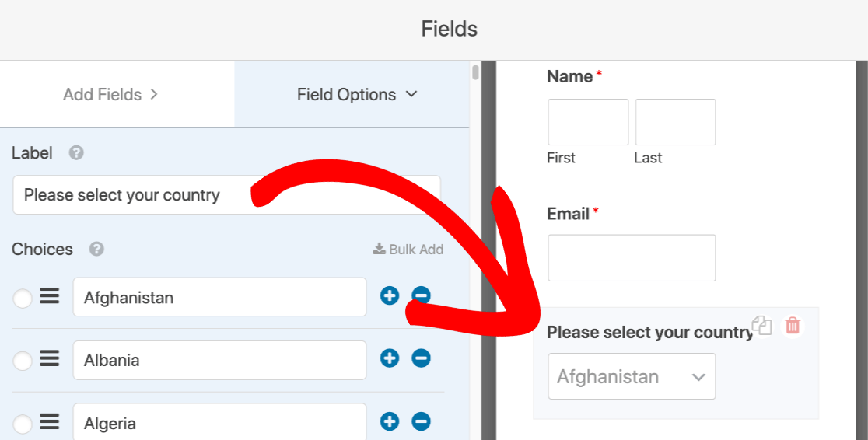The image size is (868, 440).
Task: Delete the country field using trash icon
Action: coord(792,326)
